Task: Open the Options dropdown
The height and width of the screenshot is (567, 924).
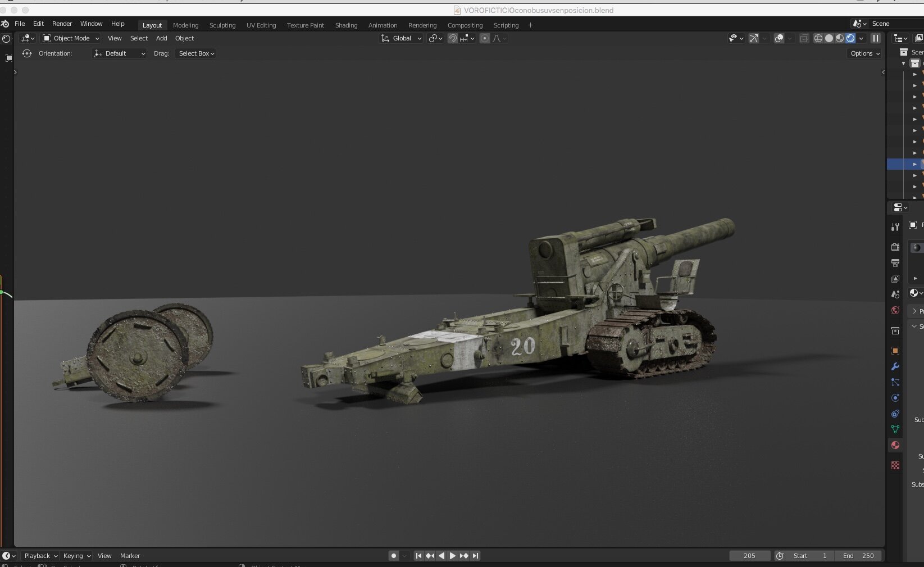Action: pyautogui.click(x=864, y=53)
